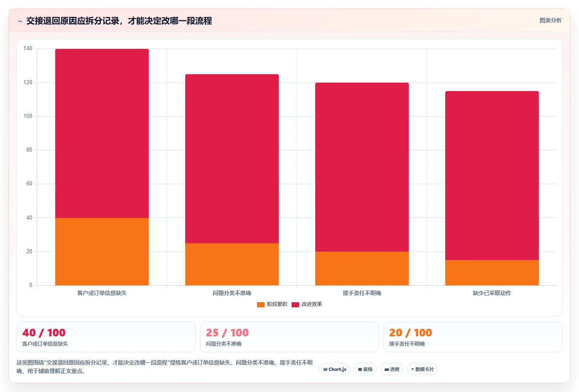
Task: Click y-axis value 120
Action: [x=28, y=82]
